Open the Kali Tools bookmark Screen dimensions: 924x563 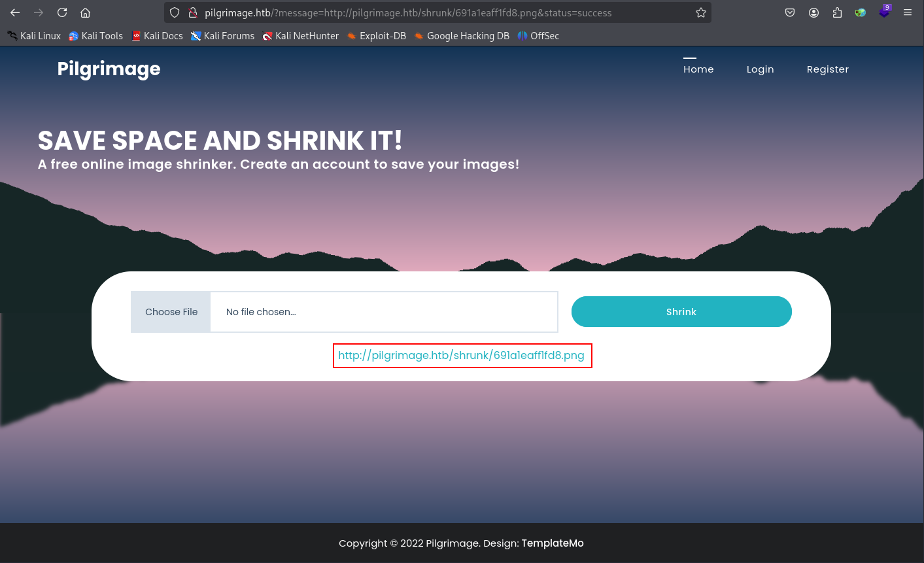(x=96, y=36)
